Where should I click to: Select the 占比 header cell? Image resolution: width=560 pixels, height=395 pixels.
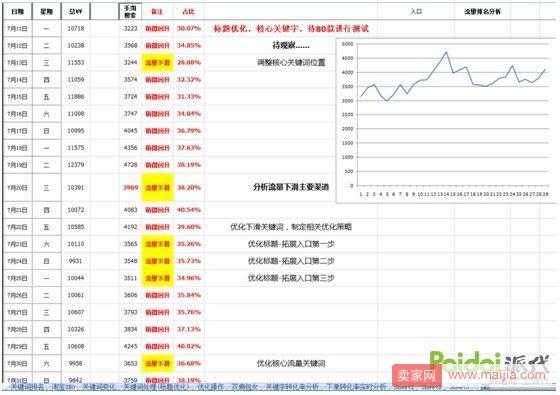[189, 11]
